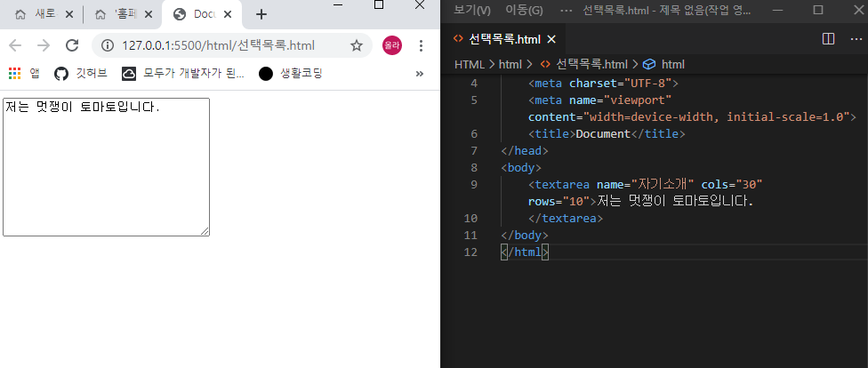Open a new Chrome tab
868x368 pixels.
click(261, 14)
